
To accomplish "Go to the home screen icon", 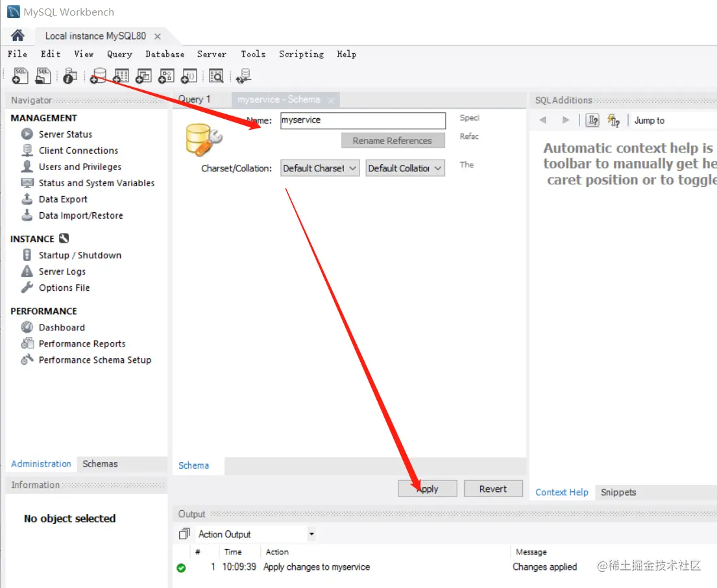I will click(x=18, y=36).
